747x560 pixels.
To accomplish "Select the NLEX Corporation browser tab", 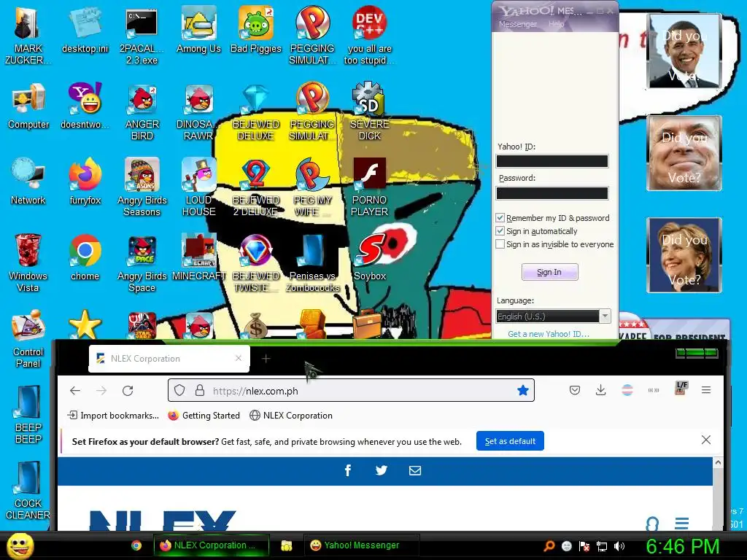I will pos(169,359).
